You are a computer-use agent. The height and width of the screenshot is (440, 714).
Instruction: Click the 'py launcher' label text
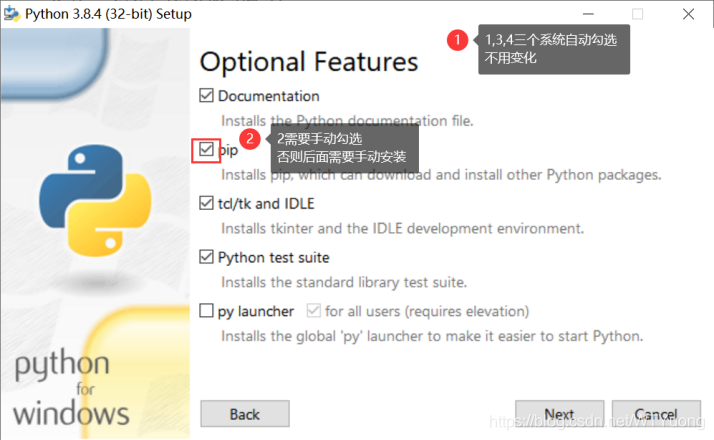(x=256, y=312)
